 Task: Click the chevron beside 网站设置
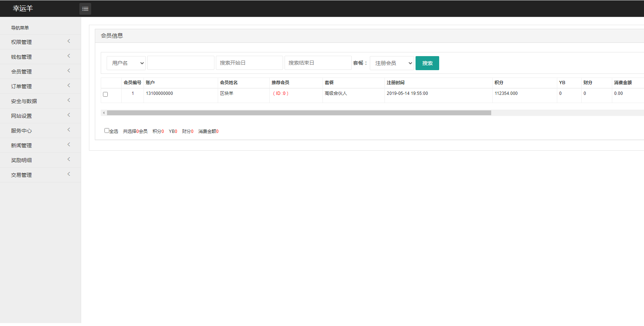pos(69,115)
